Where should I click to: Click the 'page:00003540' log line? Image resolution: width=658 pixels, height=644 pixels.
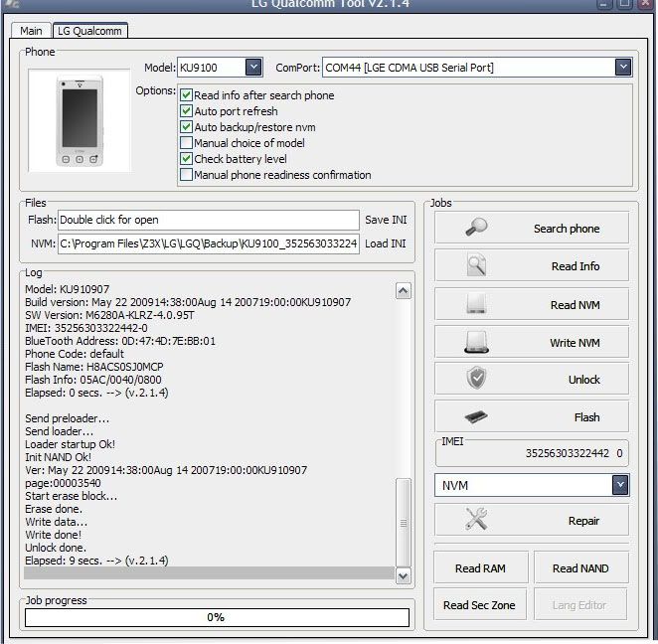(x=63, y=483)
